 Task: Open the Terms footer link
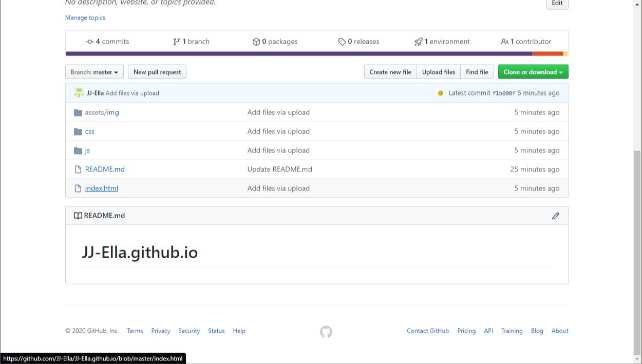pyautogui.click(x=135, y=331)
